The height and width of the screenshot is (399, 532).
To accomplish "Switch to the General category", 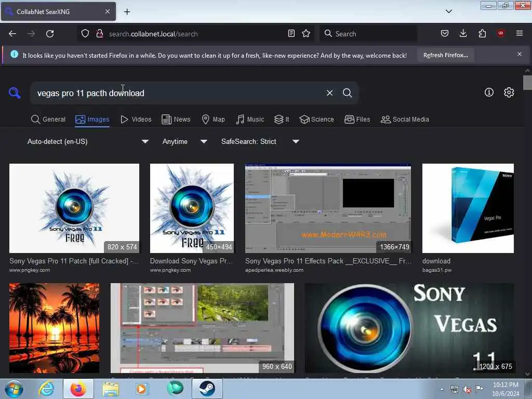I will click(x=48, y=119).
